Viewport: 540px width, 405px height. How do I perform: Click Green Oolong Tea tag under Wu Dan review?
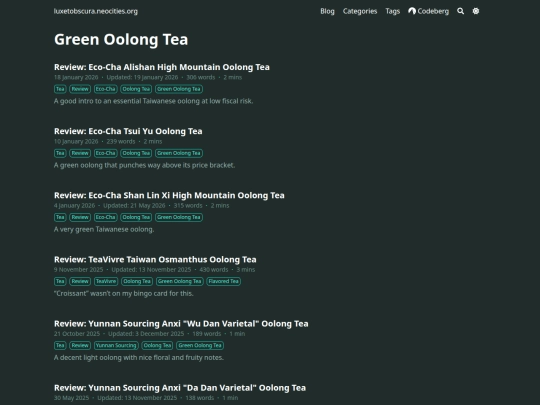(x=200, y=345)
